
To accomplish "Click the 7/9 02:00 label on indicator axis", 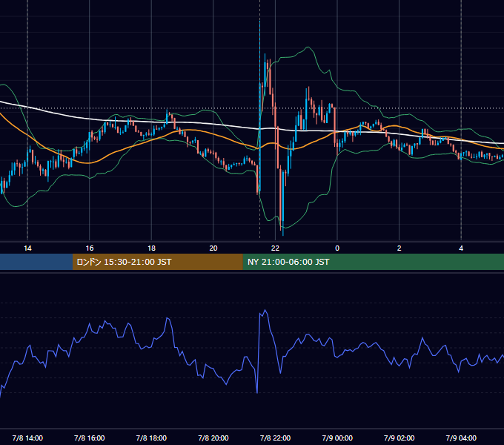I will [x=399, y=438].
